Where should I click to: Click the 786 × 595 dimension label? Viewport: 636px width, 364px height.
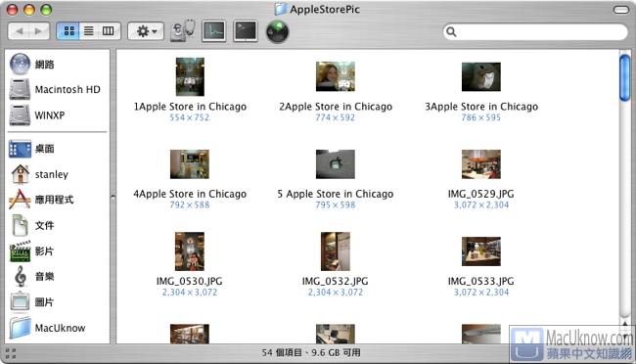(481, 117)
